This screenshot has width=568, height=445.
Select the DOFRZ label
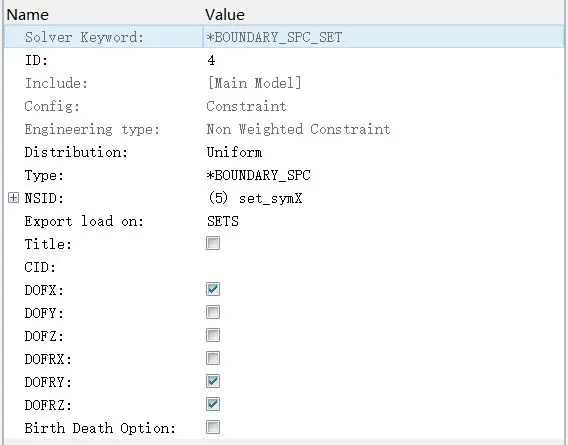48,405
